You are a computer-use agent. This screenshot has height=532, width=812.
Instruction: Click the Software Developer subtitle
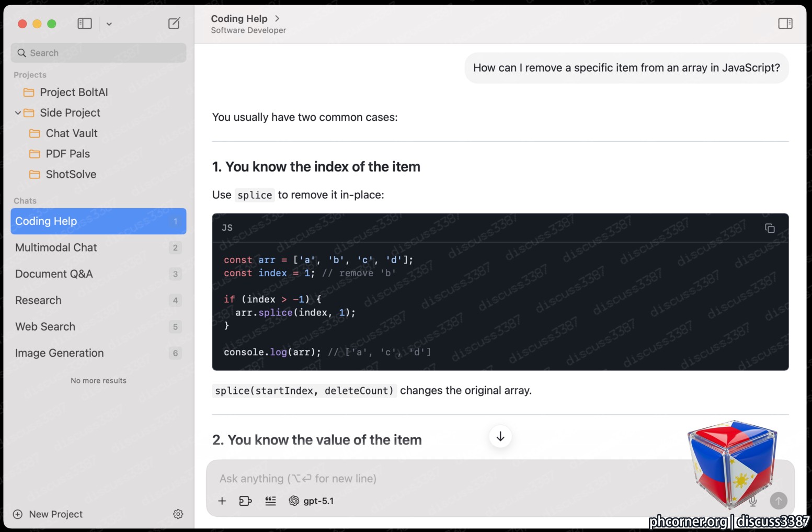tap(248, 30)
